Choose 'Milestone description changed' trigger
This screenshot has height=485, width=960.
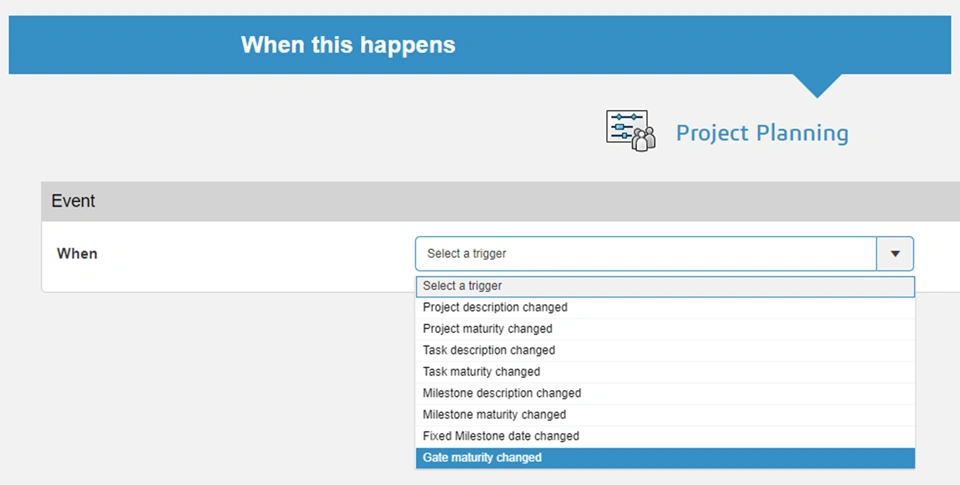(502, 393)
